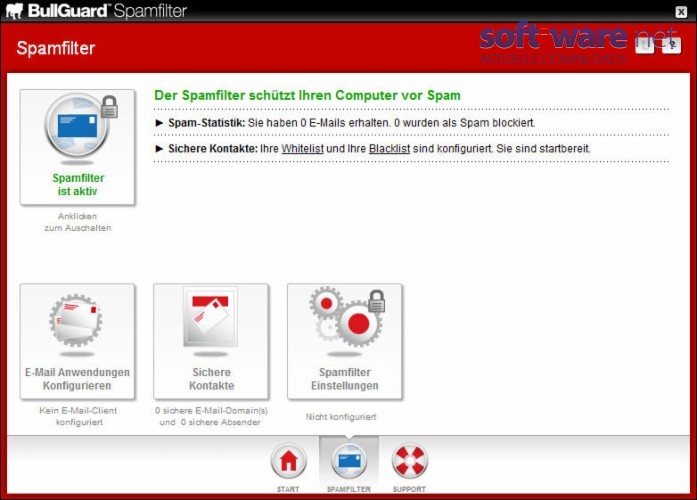The width and height of the screenshot is (697, 500).
Task: Open the help question-mark button
Action: pos(671,44)
